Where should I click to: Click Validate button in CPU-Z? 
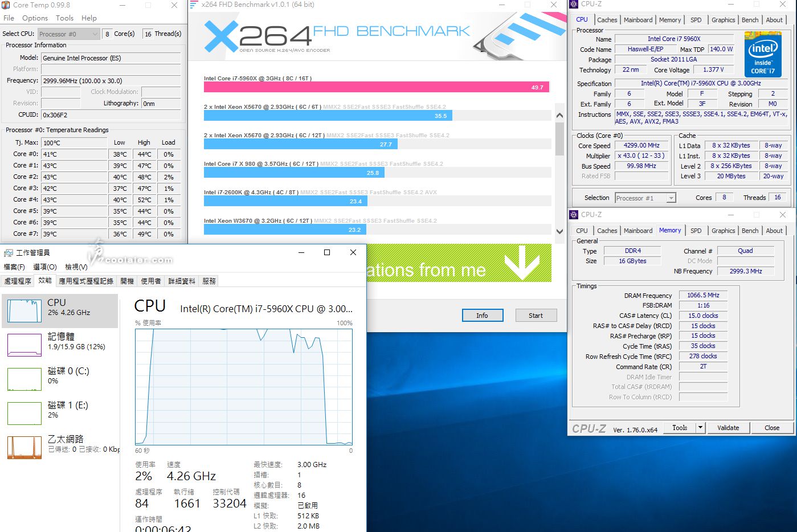pyautogui.click(x=728, y=428)
